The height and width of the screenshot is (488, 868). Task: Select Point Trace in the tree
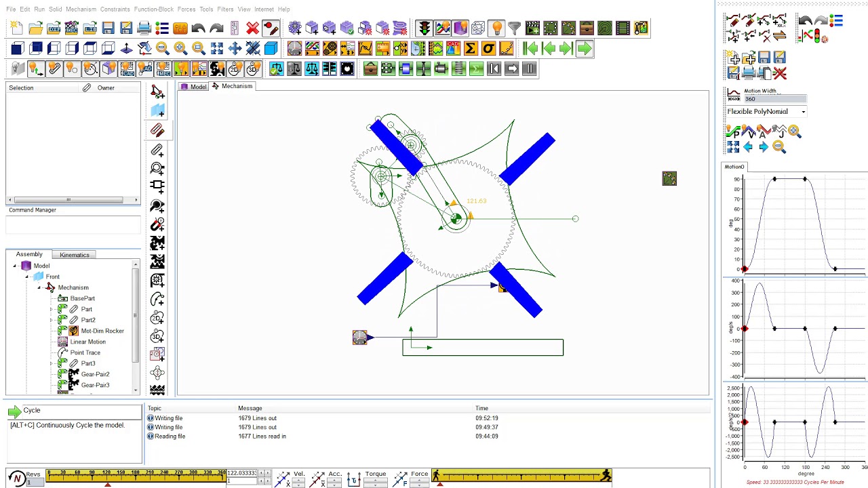85,352
